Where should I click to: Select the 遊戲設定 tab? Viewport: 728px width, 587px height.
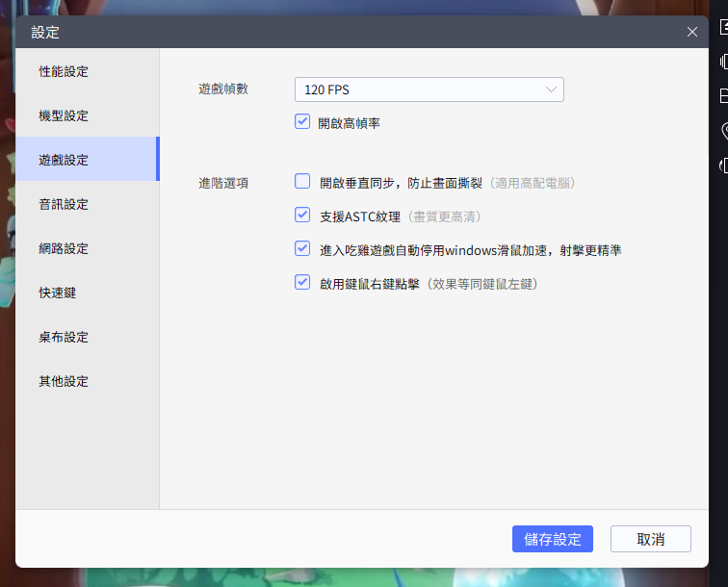[x=88, y=160]
